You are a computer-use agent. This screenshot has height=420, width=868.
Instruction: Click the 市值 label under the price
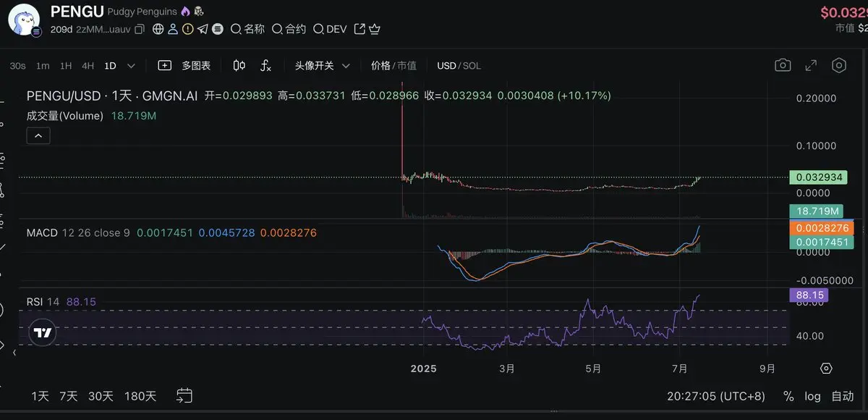845,28
